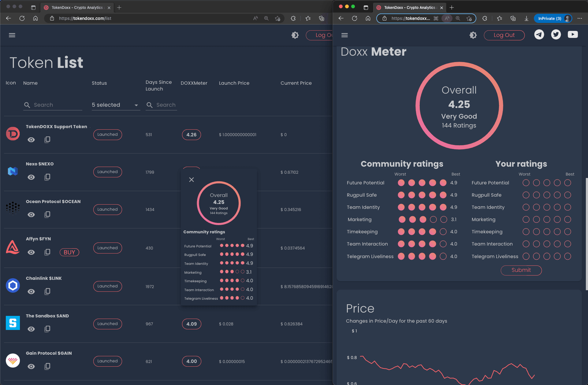Open new tab in right browser window
This screenshot has height=385, width=588.
click(452, 8)
